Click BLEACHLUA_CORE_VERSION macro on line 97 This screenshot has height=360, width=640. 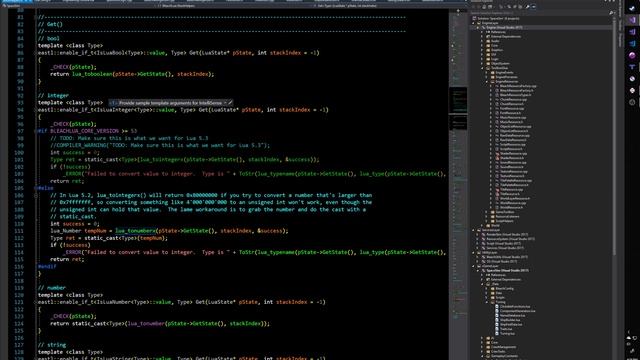click(84, 131)
